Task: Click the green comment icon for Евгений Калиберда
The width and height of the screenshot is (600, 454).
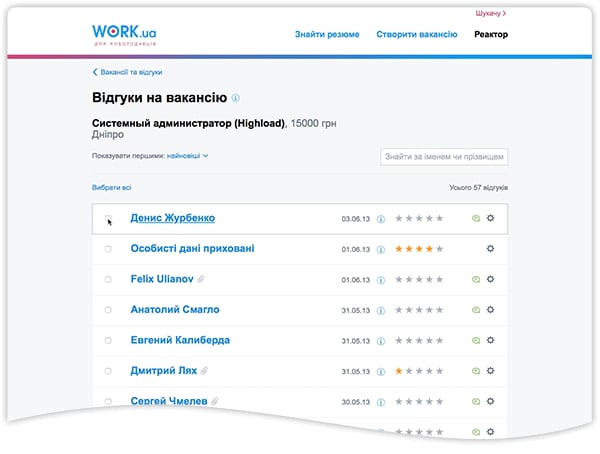Action: [x=475, y=340]
